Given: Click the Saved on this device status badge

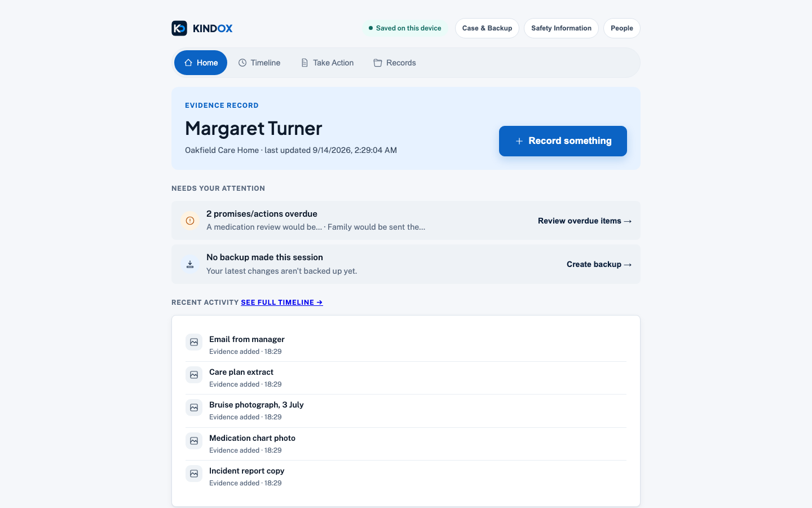Looking at the screenshot, I should tap(405, 28).
